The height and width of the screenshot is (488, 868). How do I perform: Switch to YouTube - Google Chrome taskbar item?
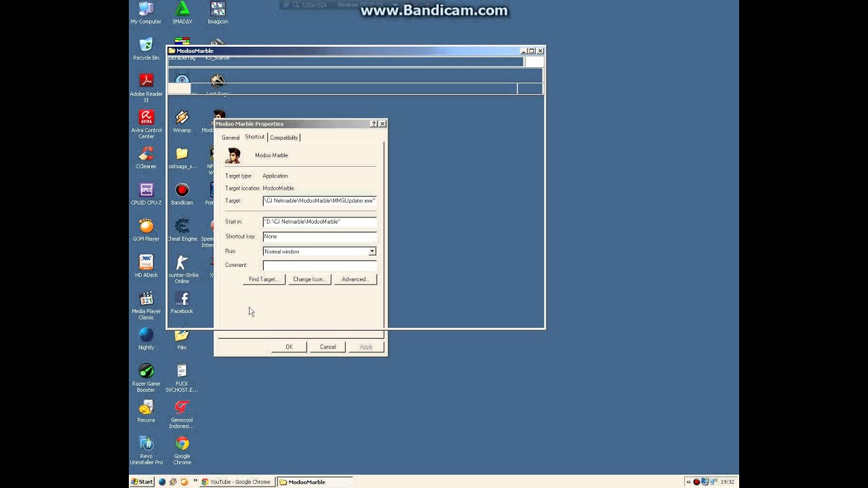[x=236, y=482]
